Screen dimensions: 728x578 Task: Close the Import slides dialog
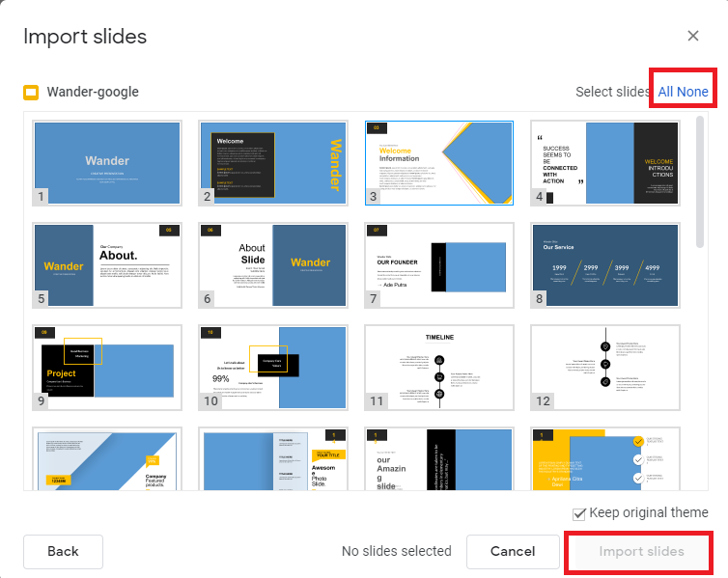(692, 37)
